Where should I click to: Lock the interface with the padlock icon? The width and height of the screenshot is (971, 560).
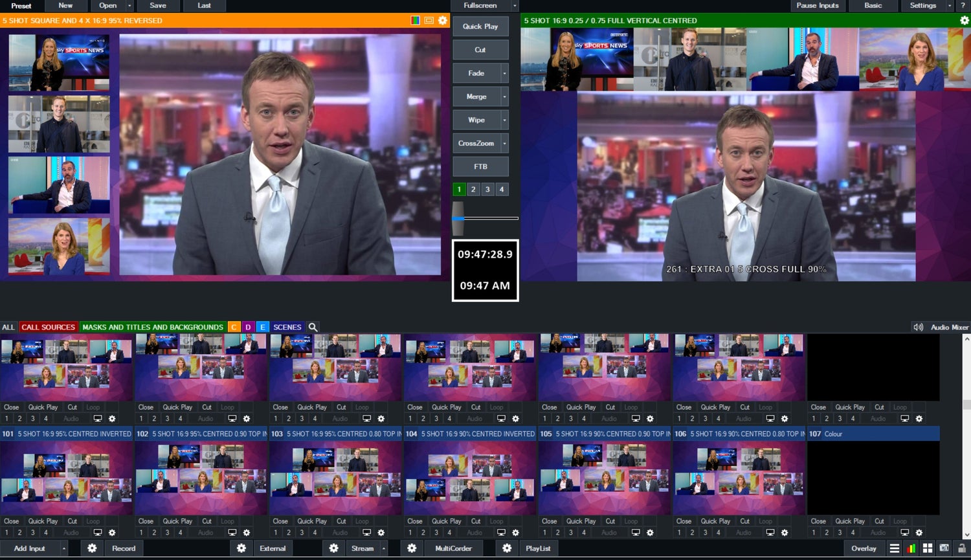coord(963,549)
